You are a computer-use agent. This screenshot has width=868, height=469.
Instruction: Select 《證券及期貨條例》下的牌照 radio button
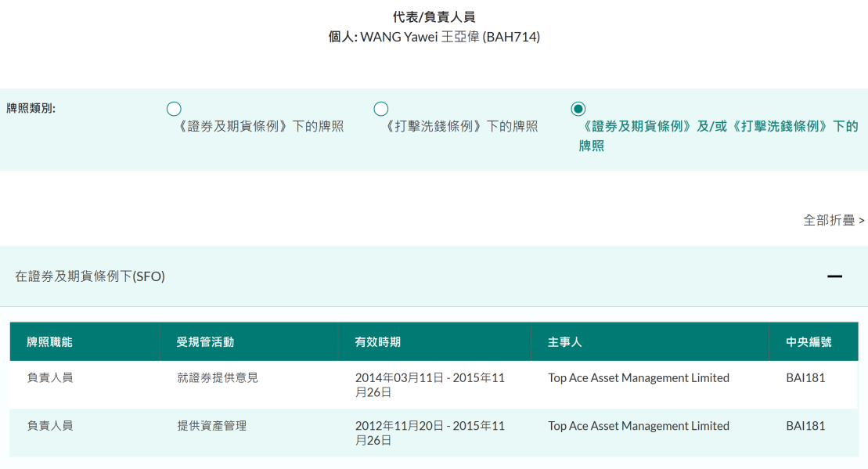coord(174,109)
